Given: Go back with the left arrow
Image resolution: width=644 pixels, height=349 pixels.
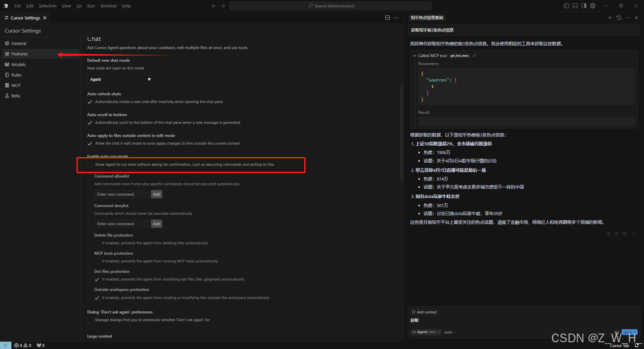Looking at the screenshot, I should [x=214, y=6].
